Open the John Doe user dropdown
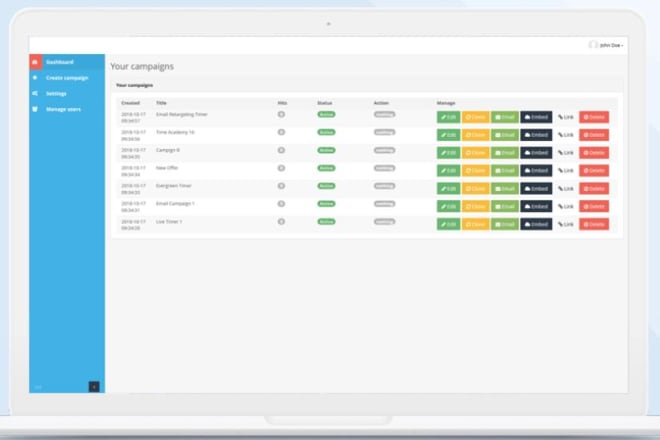Screen dimensions: 660x440 606,45
